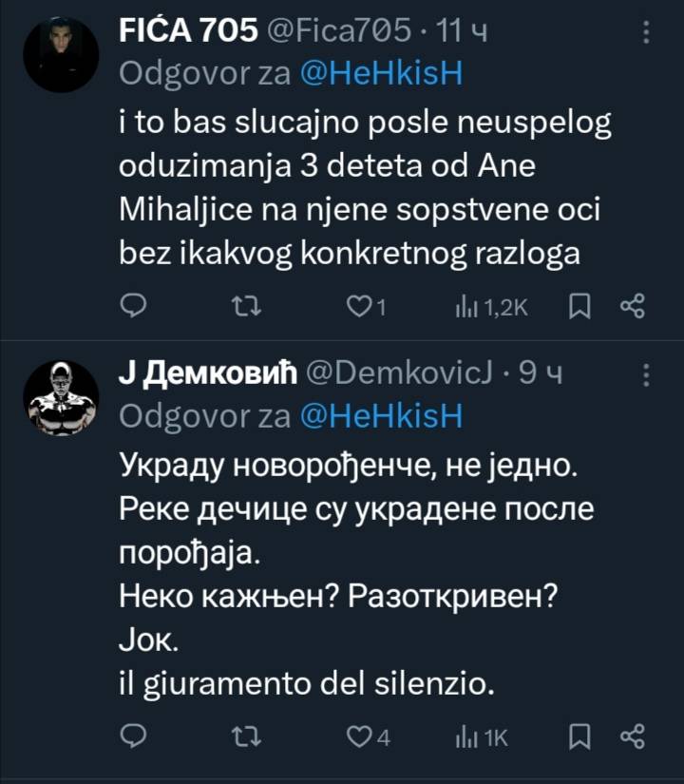The width and height of the screenshot is (684, 784).
Task: View analytics for the 1K views tweet
Action: (483, 736)
